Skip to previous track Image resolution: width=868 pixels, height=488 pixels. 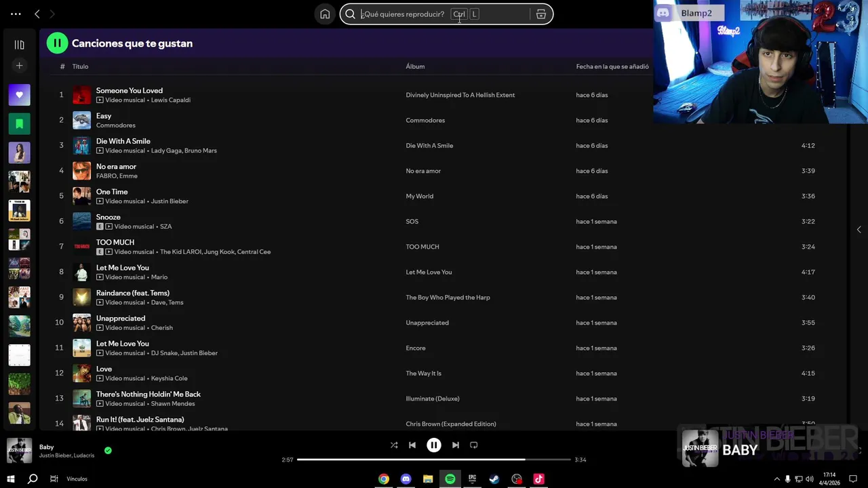click(412, 445)
